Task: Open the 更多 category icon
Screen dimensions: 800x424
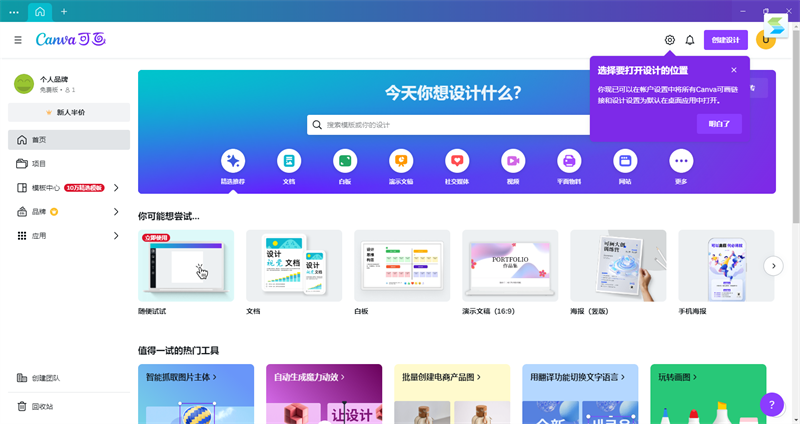Action: pos(681,161)
